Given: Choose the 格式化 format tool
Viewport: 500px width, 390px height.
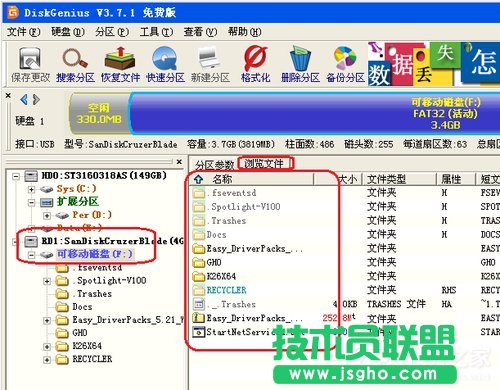Looking at the screenshot, I should pos(255,64).
